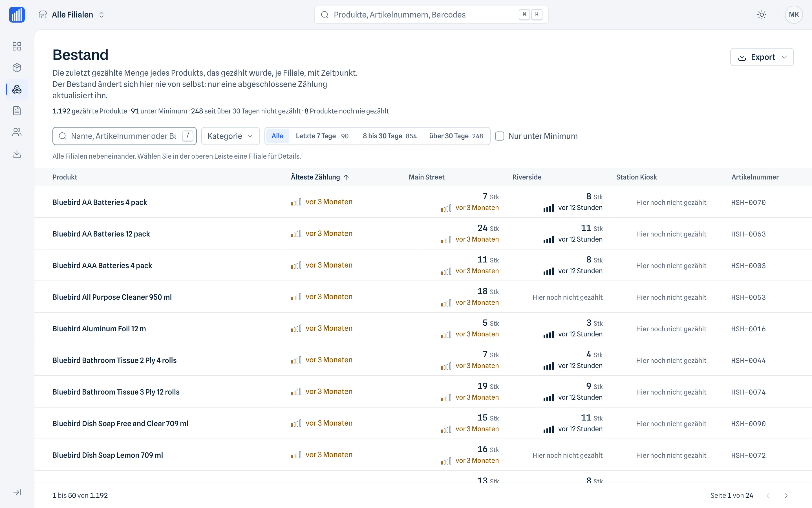The height and width of the screenshot is (508, 812).
Task: Open the products box icon in sidebar
Action: (17, 68)
